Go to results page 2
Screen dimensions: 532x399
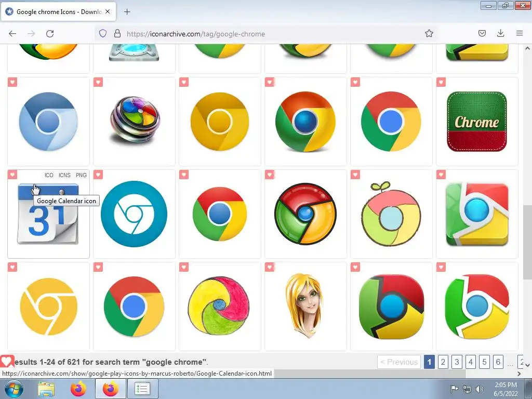point(443,362)
